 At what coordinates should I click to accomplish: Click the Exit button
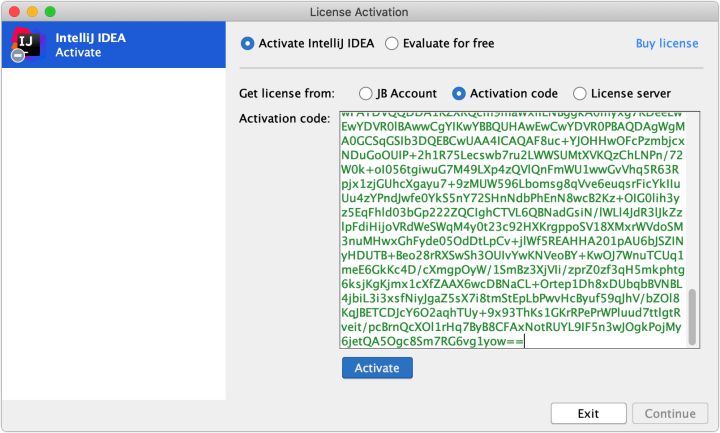[588, 413]
